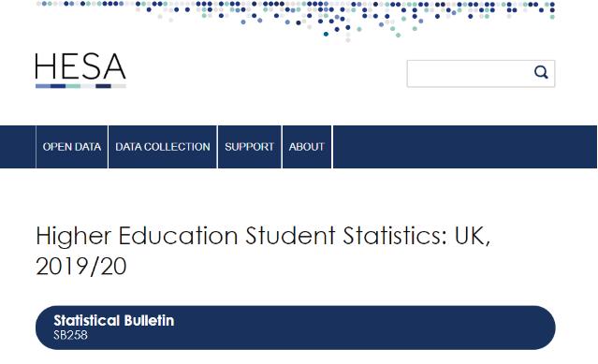598x364 pixels.
Task: Click the Statistical Bulletin SB258 banner
Action: click(295, 328)
